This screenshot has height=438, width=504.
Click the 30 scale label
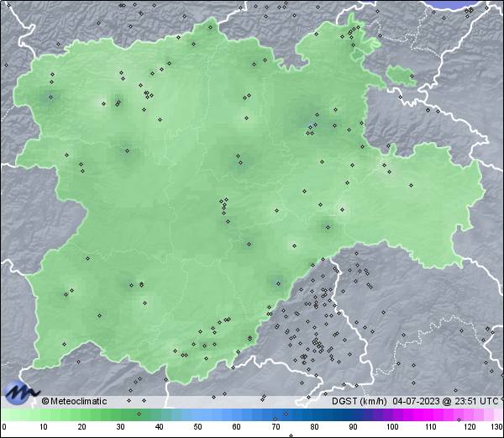[120, 427]
